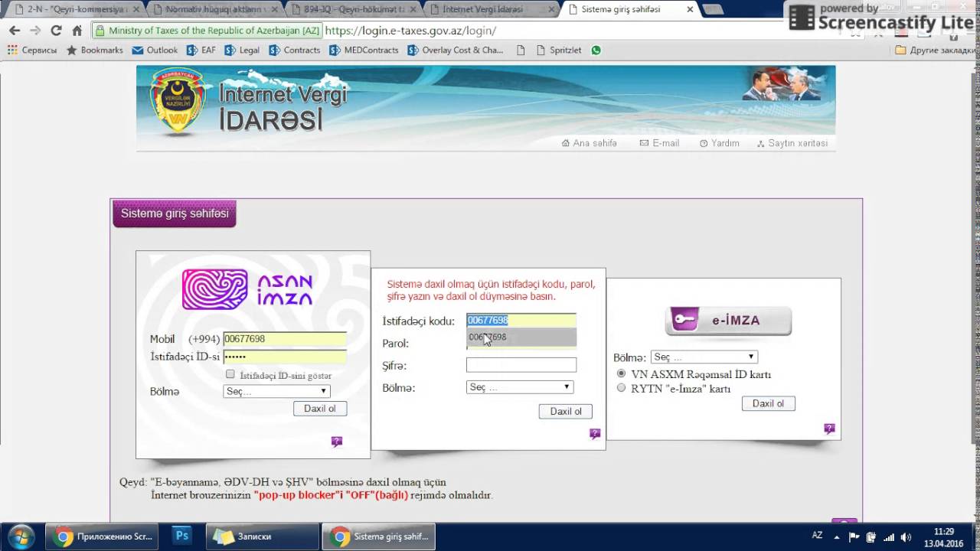980x551 pixels.
Task: Click the AZ language indicator
Action: [816, 535]
